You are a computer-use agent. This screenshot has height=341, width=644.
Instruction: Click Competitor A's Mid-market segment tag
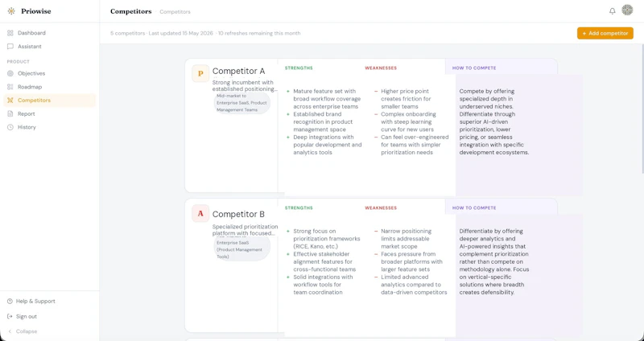coord(242,103)
